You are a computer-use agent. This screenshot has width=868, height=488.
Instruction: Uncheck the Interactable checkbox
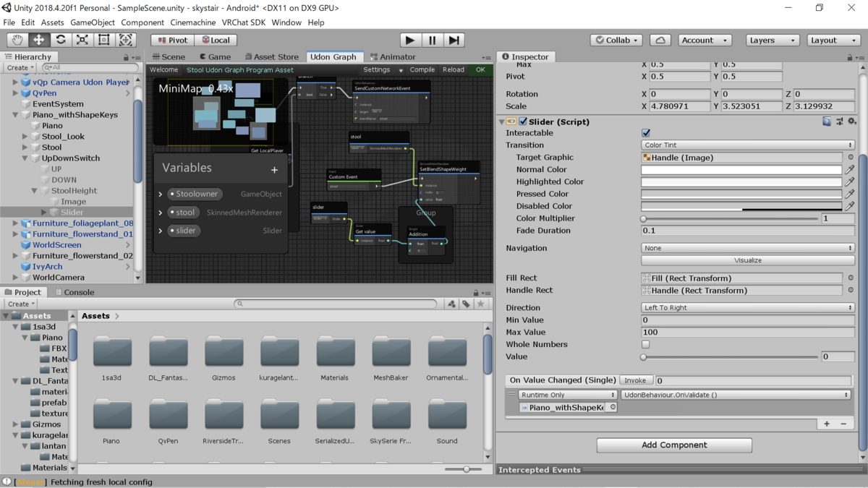point(646,133)
